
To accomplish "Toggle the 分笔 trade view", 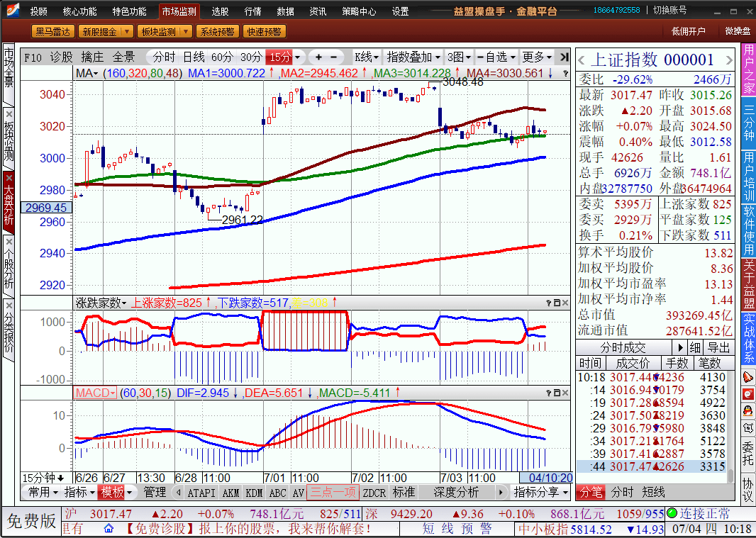I will (591, 492).
